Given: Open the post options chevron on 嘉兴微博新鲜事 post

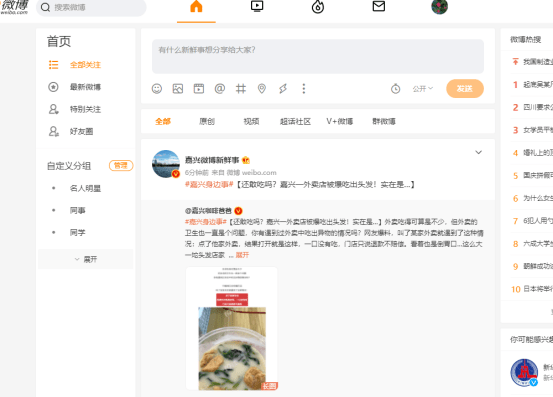Looking at the screenshot, I should tap(478, 152).
